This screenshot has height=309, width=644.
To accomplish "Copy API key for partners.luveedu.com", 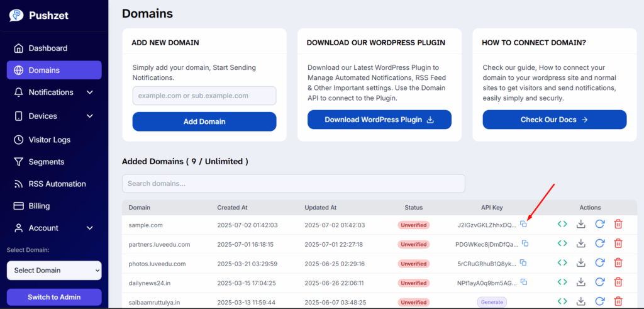I will [525, 244].
